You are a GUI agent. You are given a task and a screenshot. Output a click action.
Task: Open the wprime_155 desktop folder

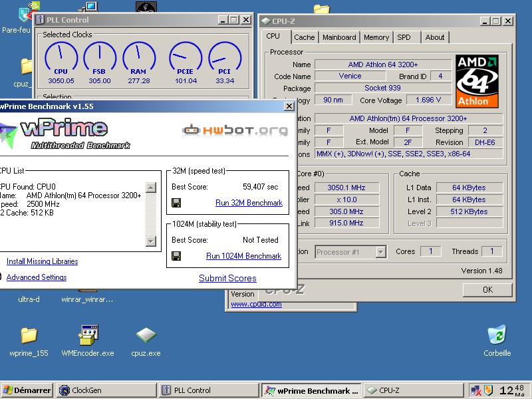(x=29, y=340)
